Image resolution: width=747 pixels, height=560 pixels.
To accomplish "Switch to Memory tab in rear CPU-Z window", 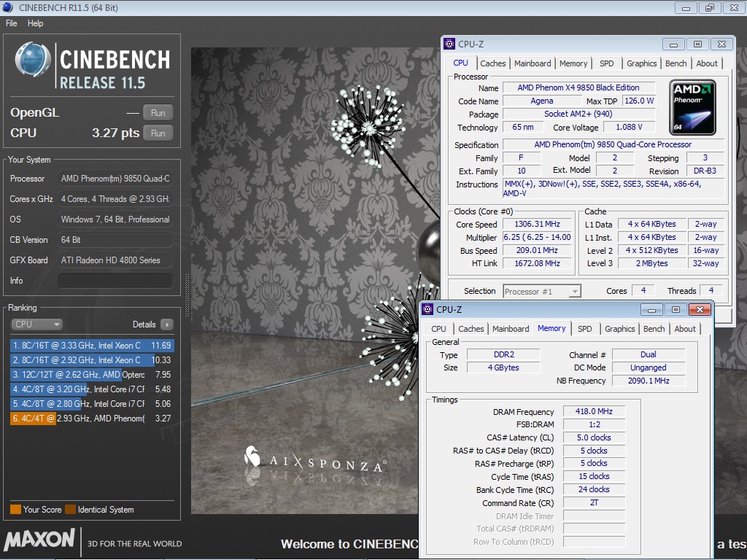I will [573, 63].
